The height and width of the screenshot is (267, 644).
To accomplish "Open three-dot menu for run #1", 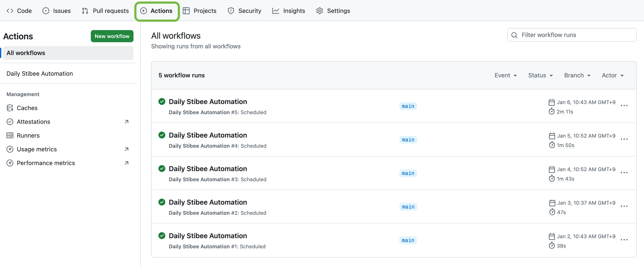I will [x=624, y=240].
